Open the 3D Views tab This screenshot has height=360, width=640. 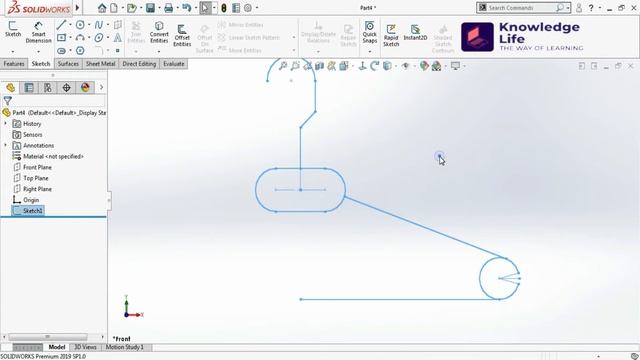click(85, 347)
